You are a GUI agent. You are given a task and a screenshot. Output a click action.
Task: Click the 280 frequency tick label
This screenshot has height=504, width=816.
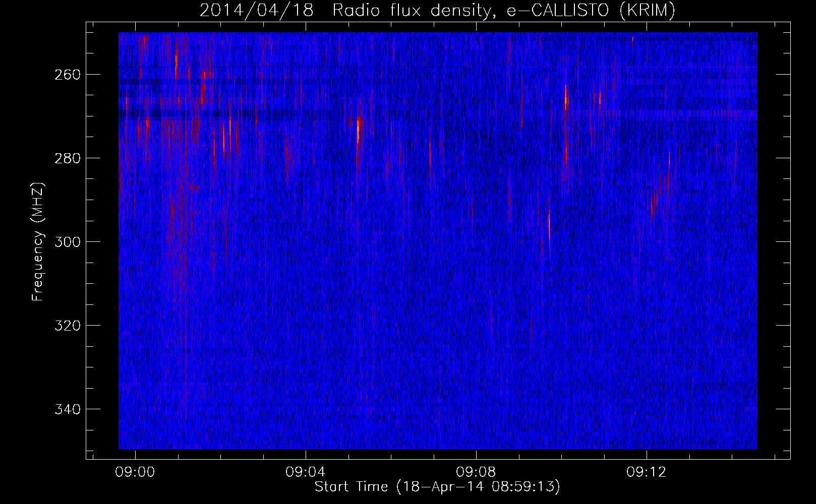pyautogui.click(x=68, y=158)
